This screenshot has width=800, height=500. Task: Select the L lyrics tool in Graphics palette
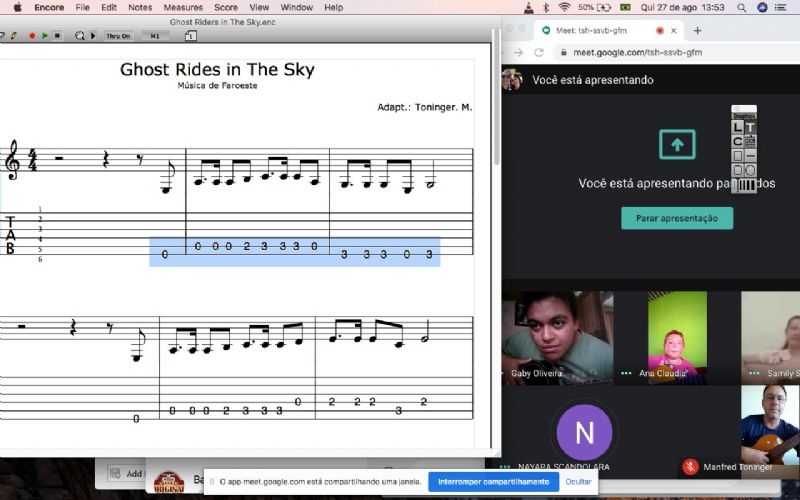point(738,127)
